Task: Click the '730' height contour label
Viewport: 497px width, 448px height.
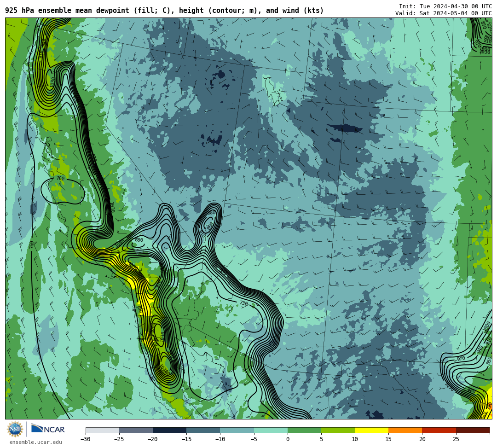Action: point(244,303)
